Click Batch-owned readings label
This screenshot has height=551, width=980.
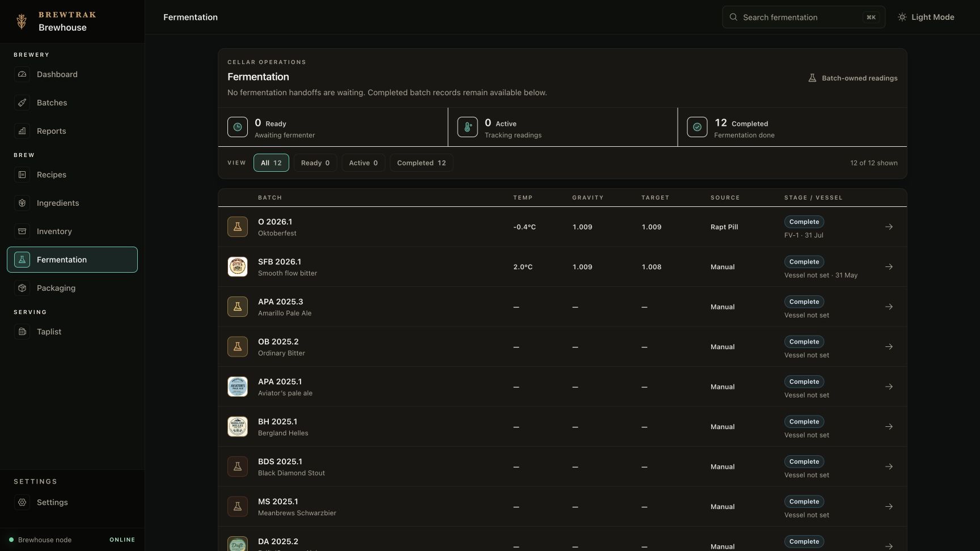pyautogui.click(x=852, y=78)
